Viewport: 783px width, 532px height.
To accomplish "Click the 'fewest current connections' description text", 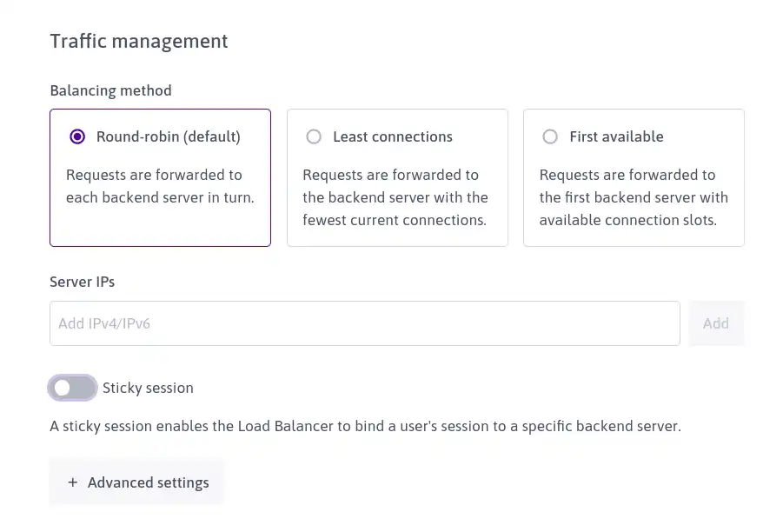I will [x=395, y=220].
